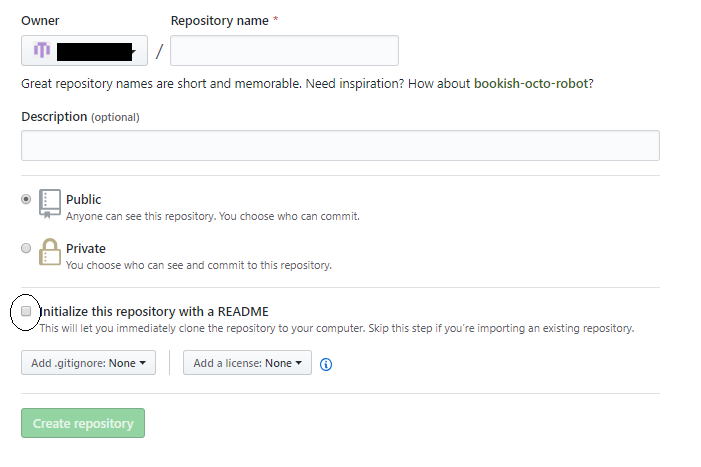
Task: Click the .gitignore dropdown arrow
Action: click(x=143, y=363)
